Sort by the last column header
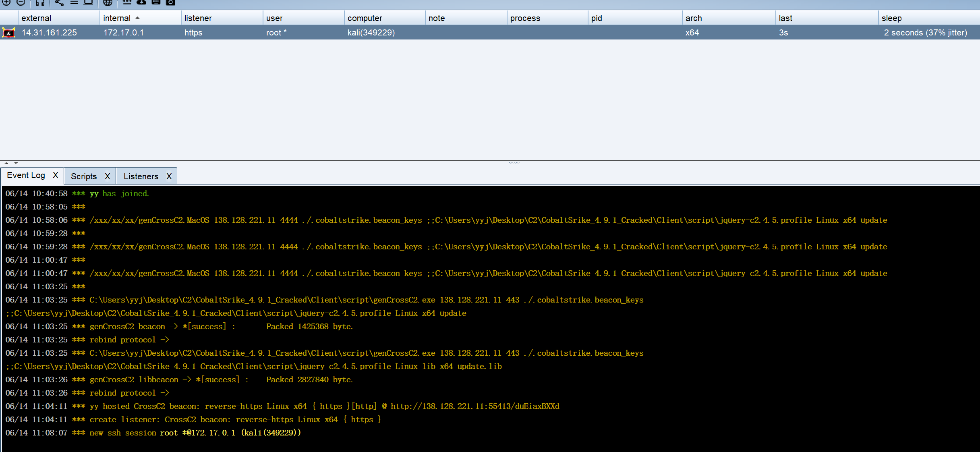The image size is (980, 452). [827, 18]
